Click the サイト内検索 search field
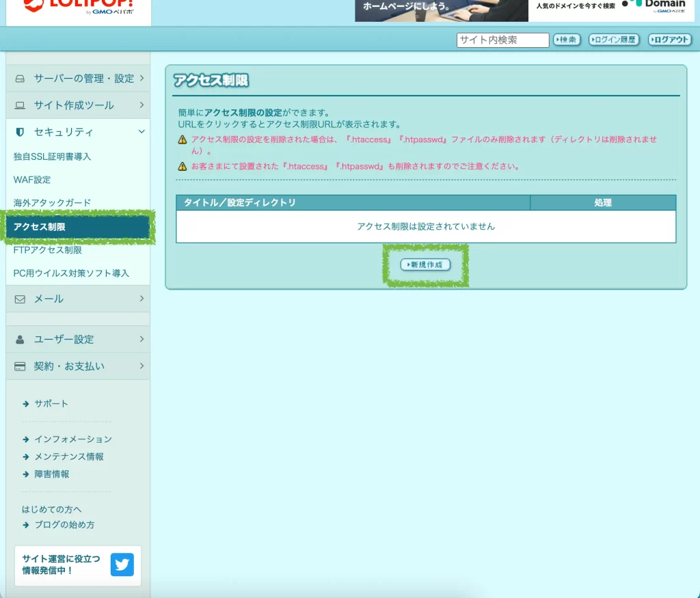The height and width of the screenshot is (598, 700). click(x=502, y=40)
